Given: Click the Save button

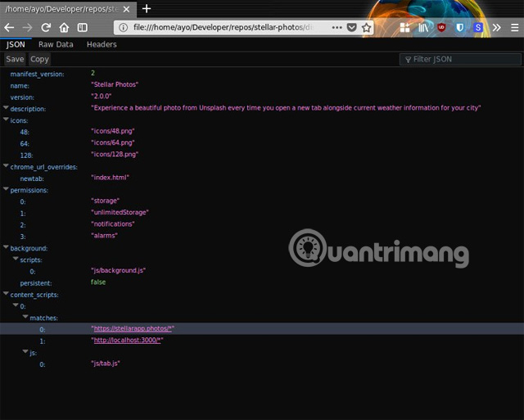Looking at the screenshot, I should (15, 59).
